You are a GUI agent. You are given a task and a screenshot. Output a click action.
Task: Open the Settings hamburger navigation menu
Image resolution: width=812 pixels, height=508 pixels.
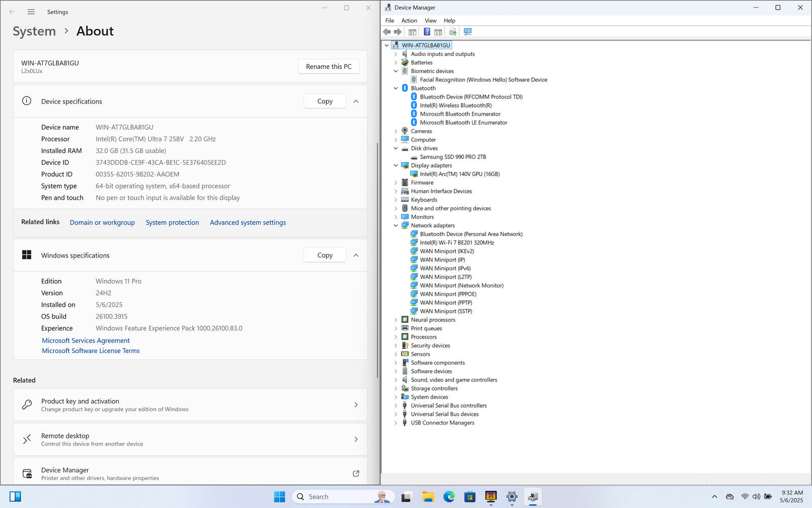(31, 12)
